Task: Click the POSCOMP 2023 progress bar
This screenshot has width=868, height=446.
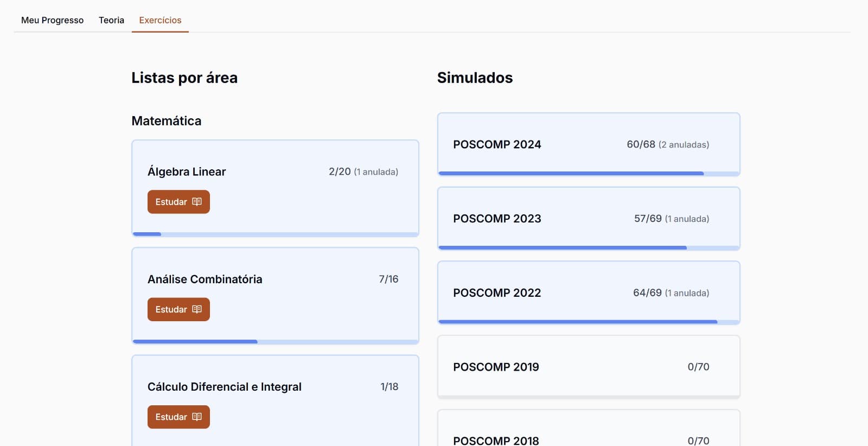Action: pos(588,248)
